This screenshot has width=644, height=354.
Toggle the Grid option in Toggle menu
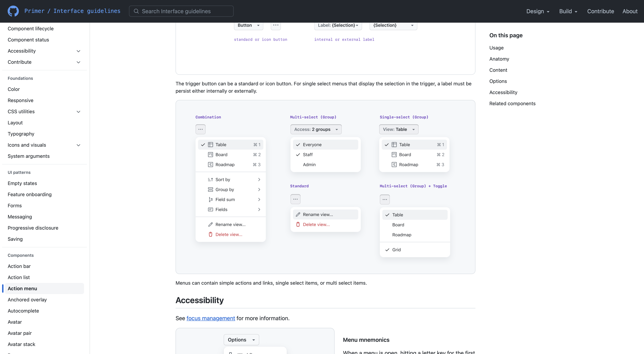point(396,250)
